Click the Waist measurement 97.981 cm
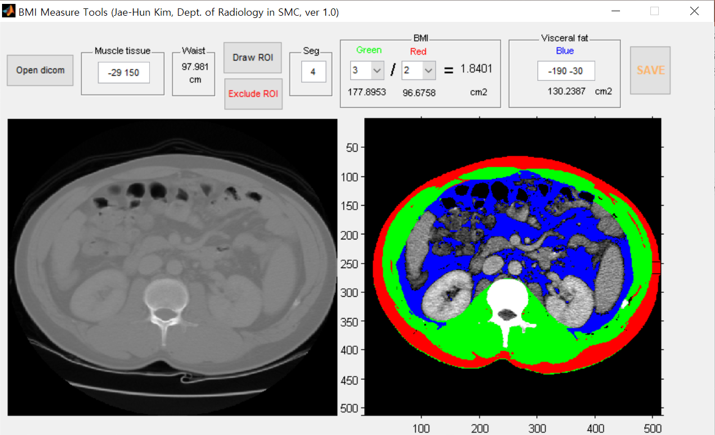Screen dimensions: 715x435 (x=193, y=73)
